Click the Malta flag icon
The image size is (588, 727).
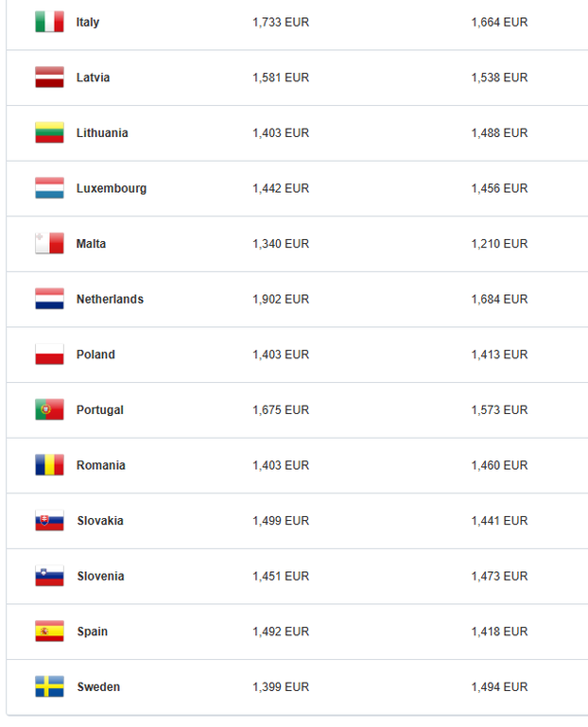click(x=49, y=244)
